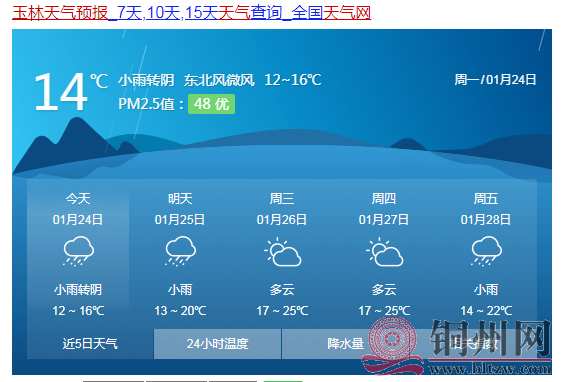Select tomorrow's 01月25日 rain cloud icon
This screenshot has height=382, width=564.
click(180, 251)
